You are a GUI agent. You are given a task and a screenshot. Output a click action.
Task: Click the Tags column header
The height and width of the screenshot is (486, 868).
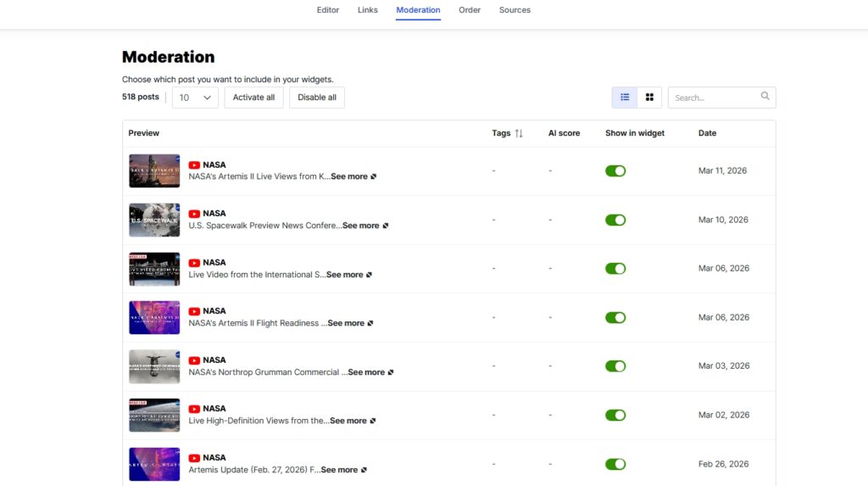(501, 133)
